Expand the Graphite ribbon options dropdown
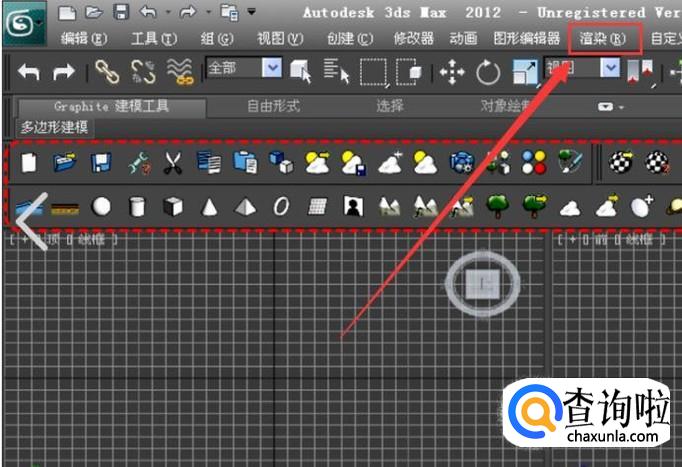The height and width of the screenshot is (467, 682). pos(609,106)
